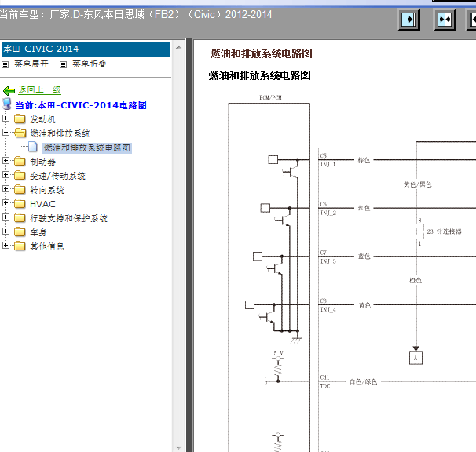Select the 燃油和排放系统电路图 tree item
476x452 pixels.
point(87,148)
